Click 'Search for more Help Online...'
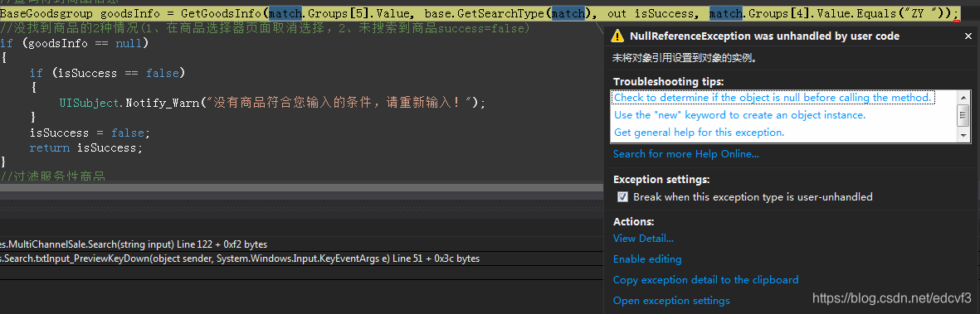Viewport: 980px width, 314px height. [685, 153]
